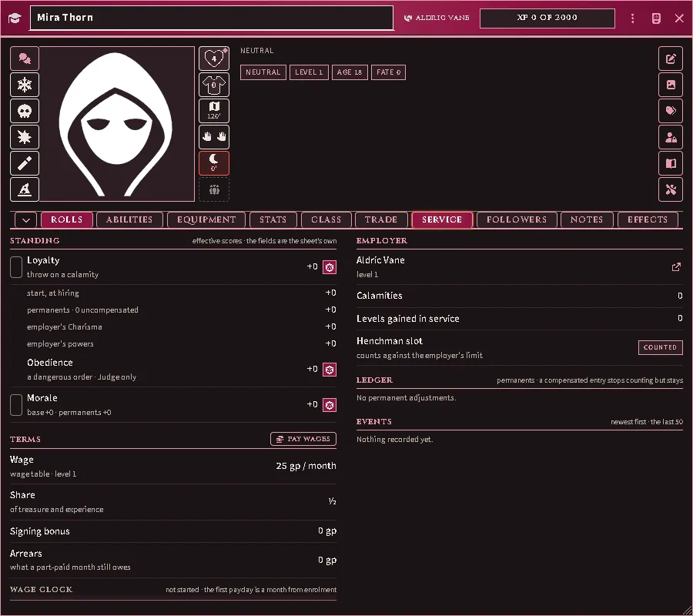The width and height of the screenshot is (693, 616).
Task: Open the three-dot menu in header
Action: click(x=632, y=18)
